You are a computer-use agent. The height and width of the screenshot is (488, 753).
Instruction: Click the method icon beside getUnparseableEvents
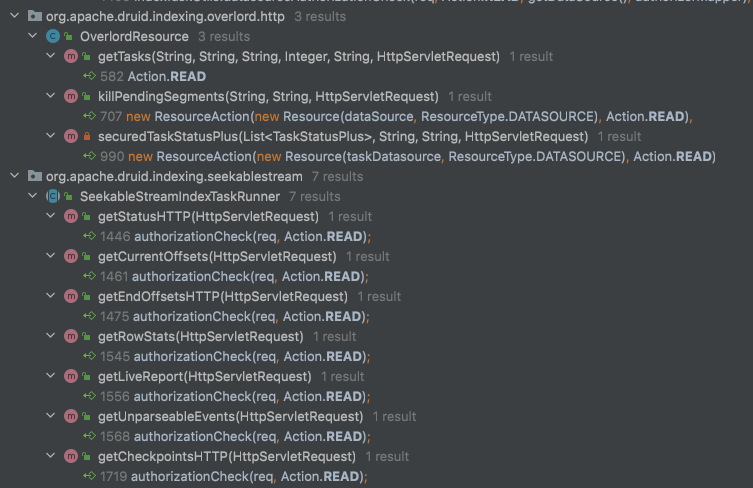point(71,416)
